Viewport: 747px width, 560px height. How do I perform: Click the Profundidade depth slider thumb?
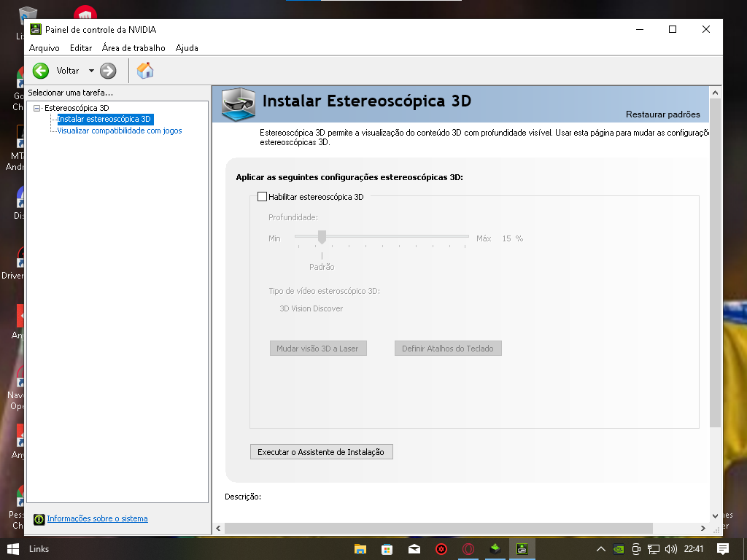coord(322,237)
